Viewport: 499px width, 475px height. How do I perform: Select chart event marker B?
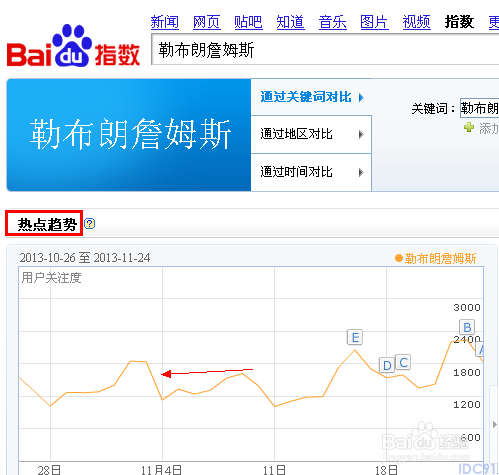[x=467, y=327]
